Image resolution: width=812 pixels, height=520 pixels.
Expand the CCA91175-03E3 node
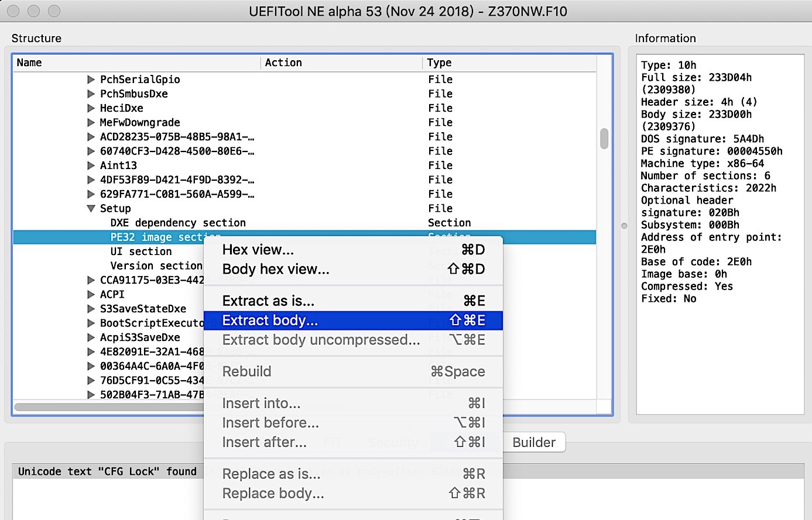91,280
